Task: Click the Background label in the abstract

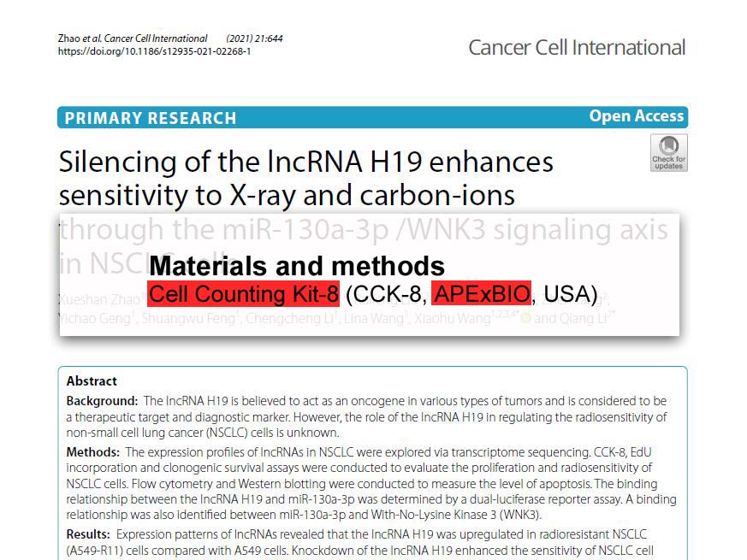Action: click(x=102, y=401)
